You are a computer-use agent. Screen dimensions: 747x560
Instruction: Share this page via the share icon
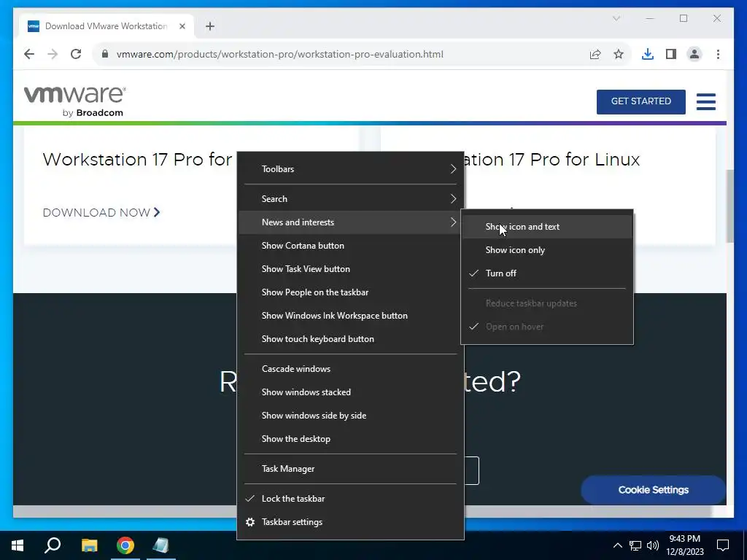(x=595, y=54)
